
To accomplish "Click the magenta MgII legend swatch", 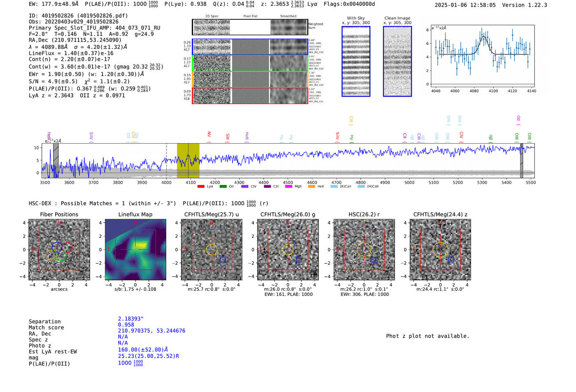I will tap(288, 186).
